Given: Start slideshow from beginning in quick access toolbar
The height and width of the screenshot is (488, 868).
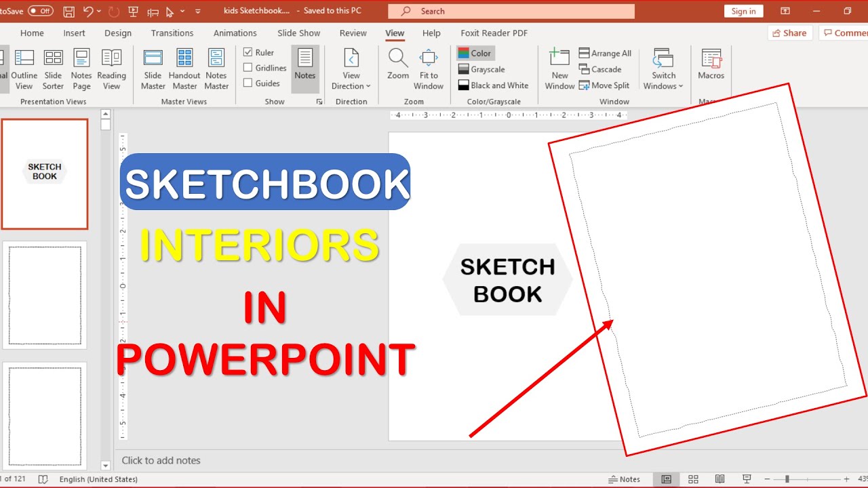Looking at the screenshot, I should coord(133,12).
